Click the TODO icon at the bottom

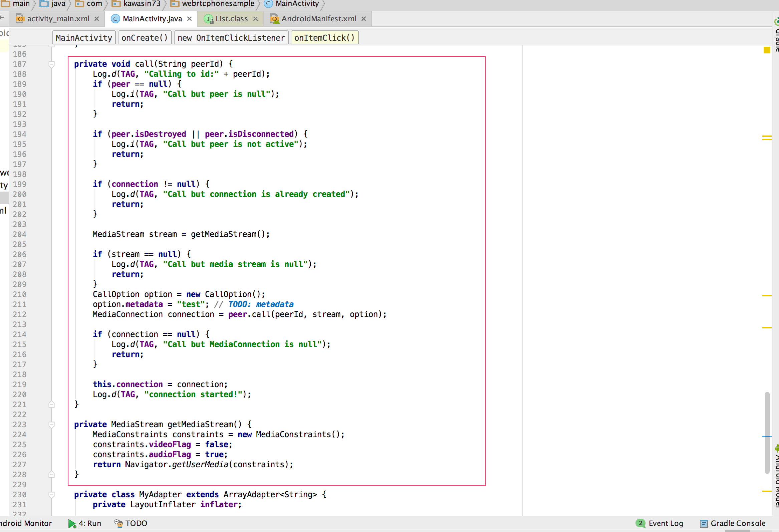pos(118,523)
